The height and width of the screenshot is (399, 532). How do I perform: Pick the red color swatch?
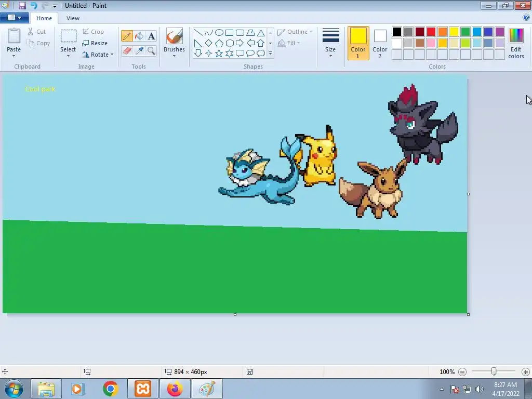pyautogui.click(x=431, y=32)
